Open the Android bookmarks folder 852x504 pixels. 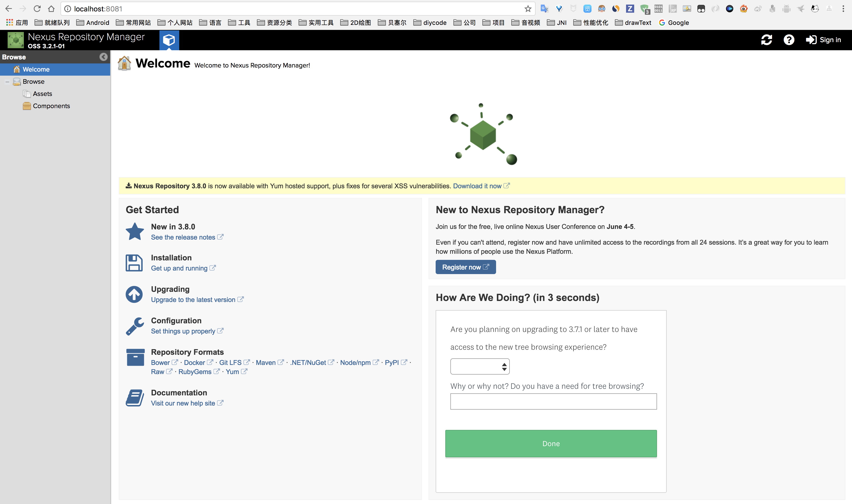click(93, 23)
